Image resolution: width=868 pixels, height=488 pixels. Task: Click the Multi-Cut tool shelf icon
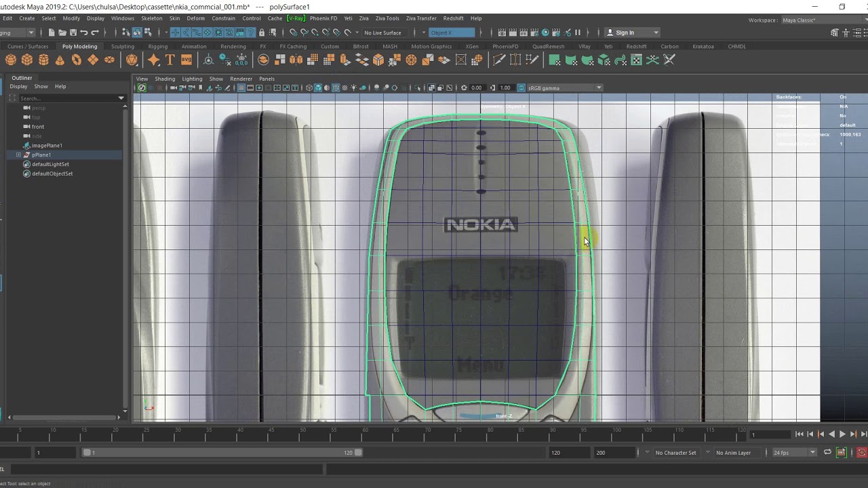coord(499,60)
